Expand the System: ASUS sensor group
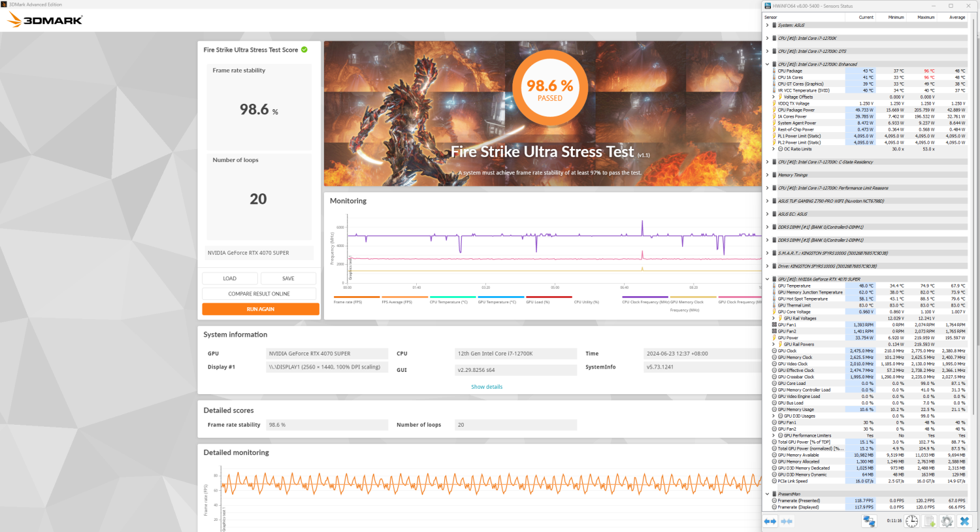This screenshot has height=532, width=980. click(767, 25)
